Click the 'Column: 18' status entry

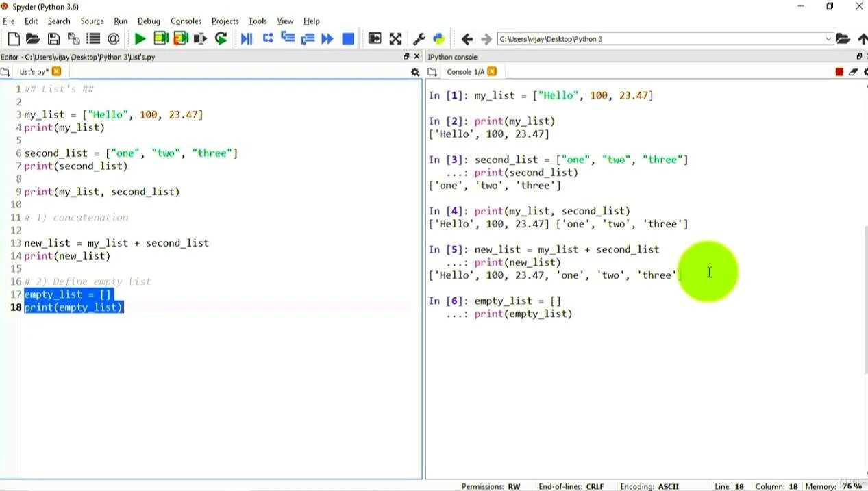(x=776, y=486)
